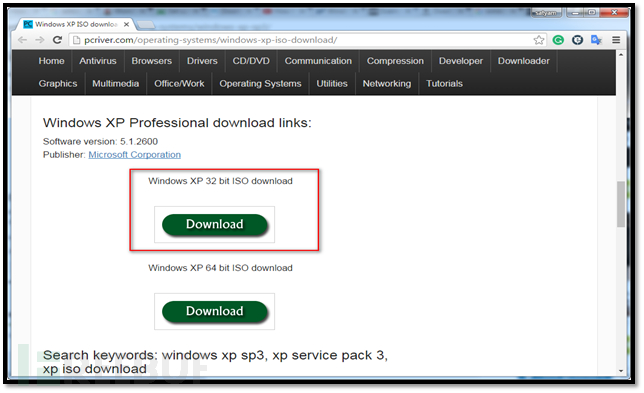The height and width of the screenshot is (393, 644).
Task: Select the Tutorials menu item
Action: point(444,83)
